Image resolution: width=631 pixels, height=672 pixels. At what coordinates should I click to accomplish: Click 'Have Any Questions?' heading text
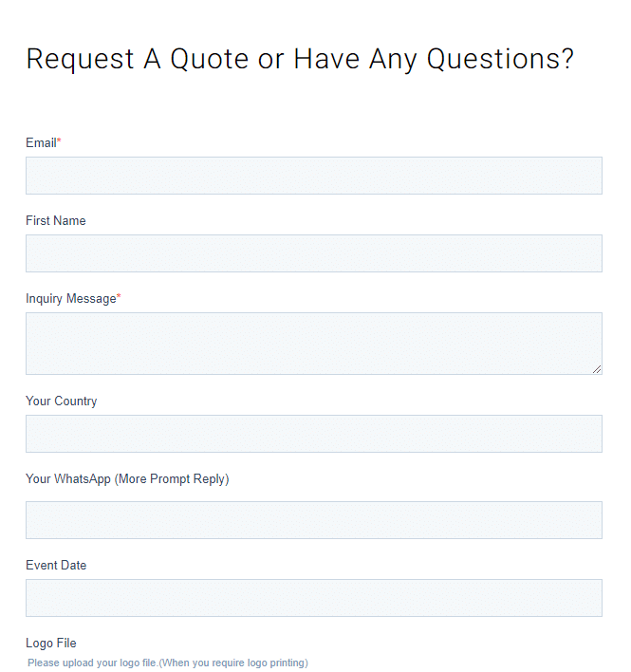click(x=434, y=59)
